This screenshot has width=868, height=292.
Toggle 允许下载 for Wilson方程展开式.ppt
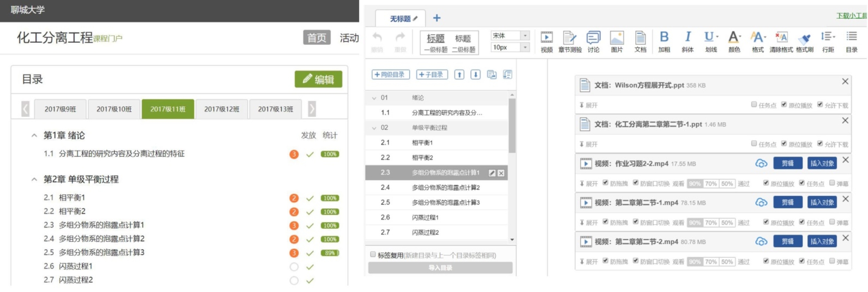coord(820,105)
